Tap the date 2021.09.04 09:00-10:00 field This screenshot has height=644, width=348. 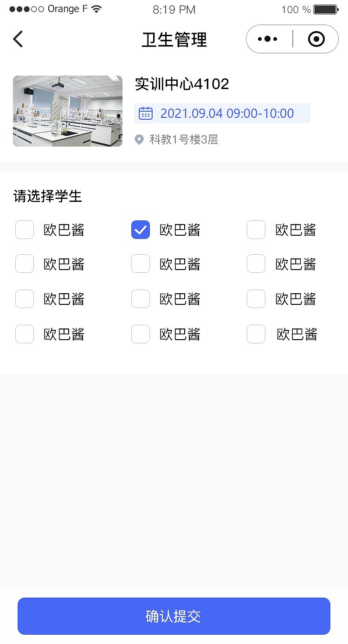pyautogui.click(x=227, y=113)
